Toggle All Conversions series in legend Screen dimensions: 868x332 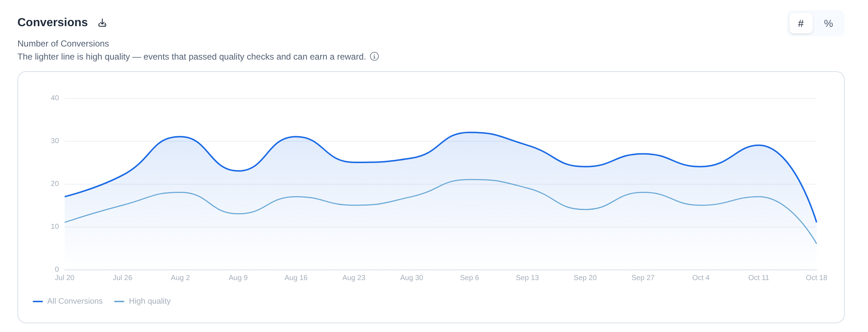click(x=68, y=301)
